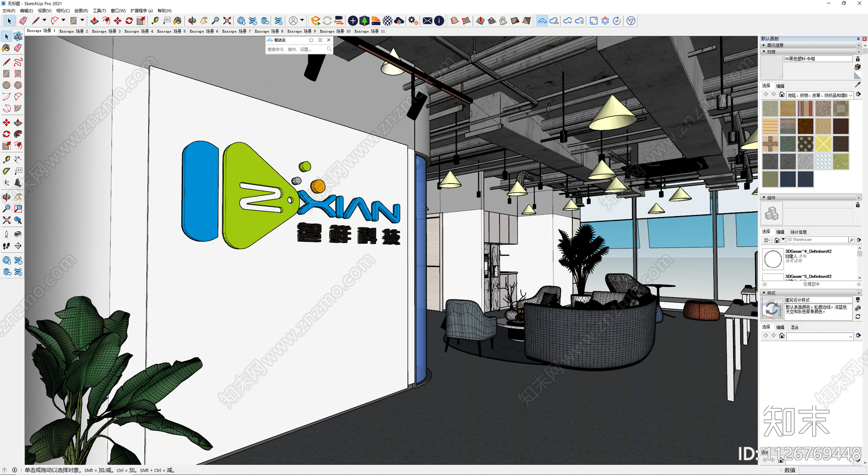This screenshot has width=868, height=475.
Task: Open the styles collection dropdown
Action: click(851, 337)
